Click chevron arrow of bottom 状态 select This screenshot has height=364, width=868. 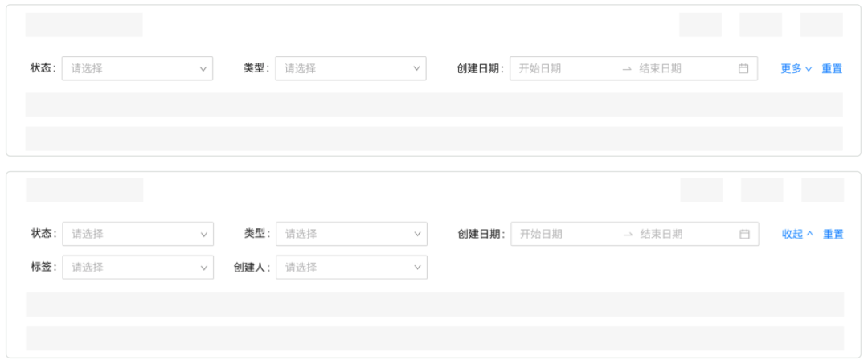204,234
